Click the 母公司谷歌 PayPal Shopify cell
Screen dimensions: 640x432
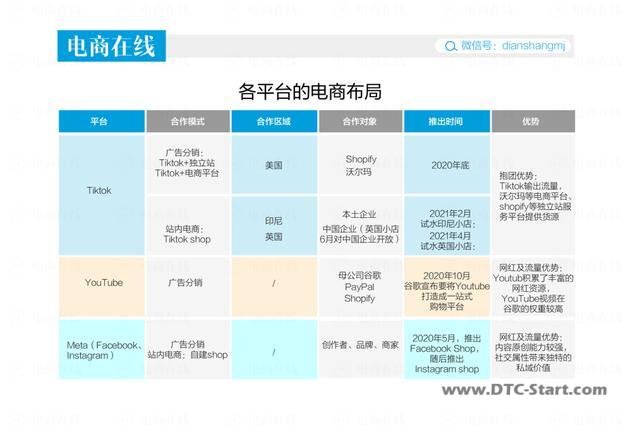point(360,287)
